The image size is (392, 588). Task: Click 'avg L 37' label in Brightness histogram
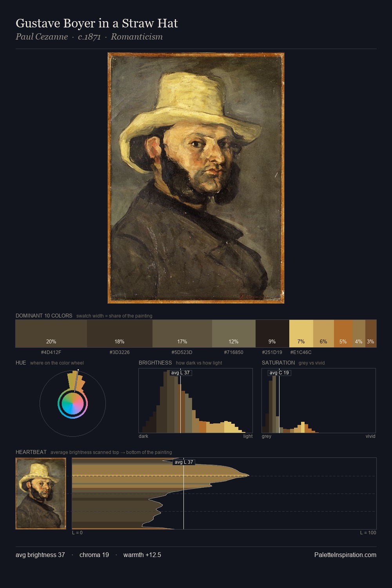pos(181,373)
